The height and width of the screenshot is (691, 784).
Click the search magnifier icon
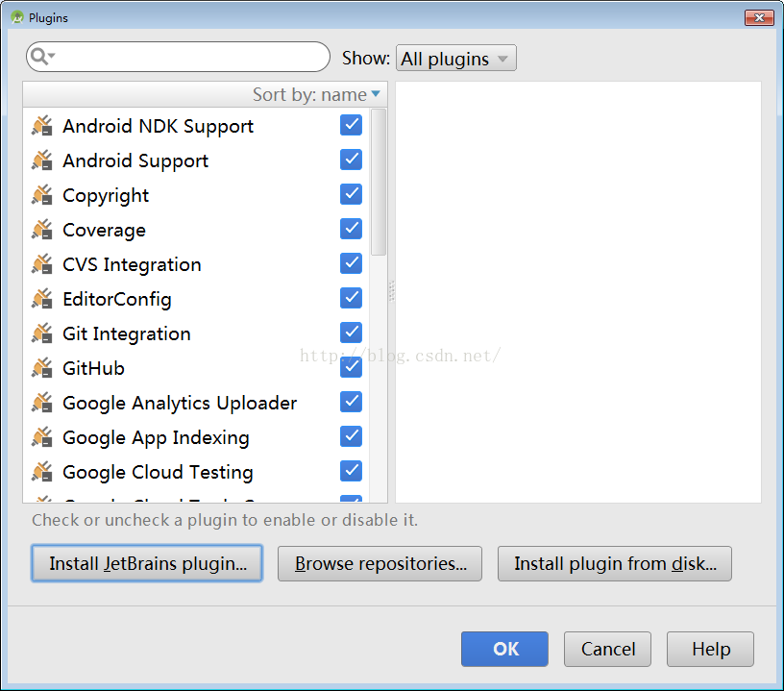[x=41, y=57]
